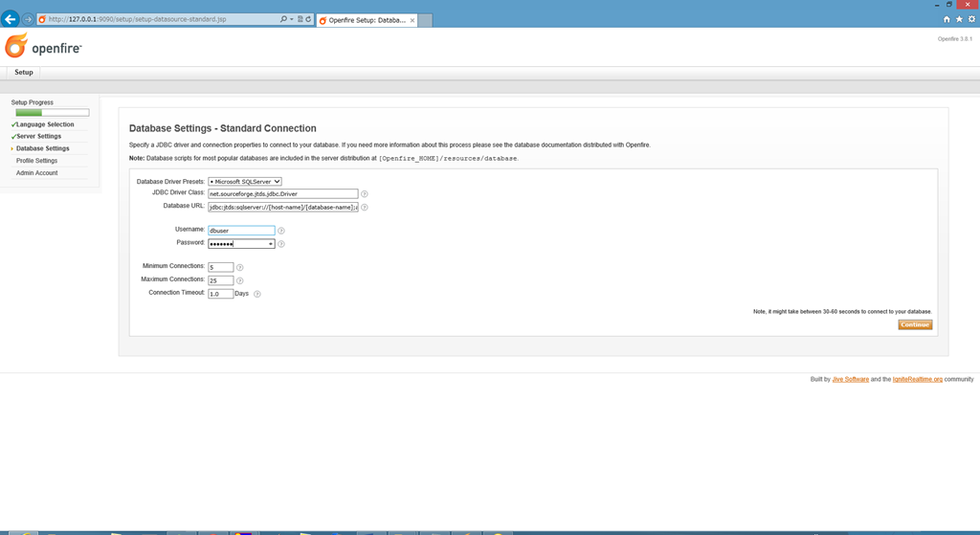Click the Setup Progress bar
Viewport: 980px width, 535px height.
(53, 113)
